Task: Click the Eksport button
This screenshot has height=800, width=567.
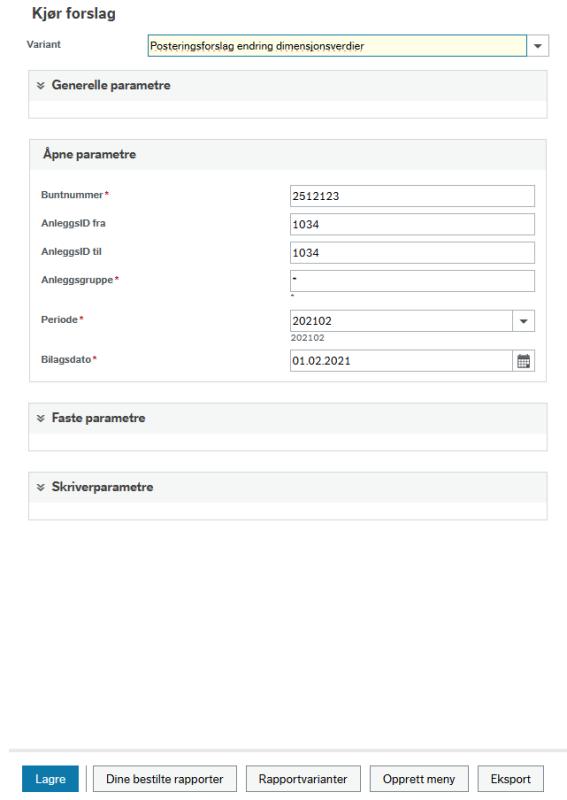Action: (510, 779)
